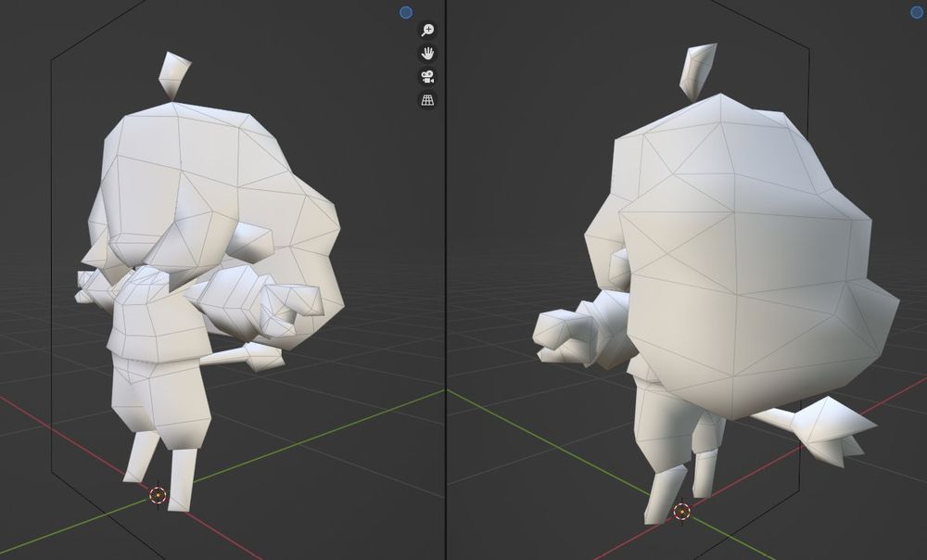Click the 3D cursor in the left viewport
Screen dimensions: 927x560
tap(158, 495)
